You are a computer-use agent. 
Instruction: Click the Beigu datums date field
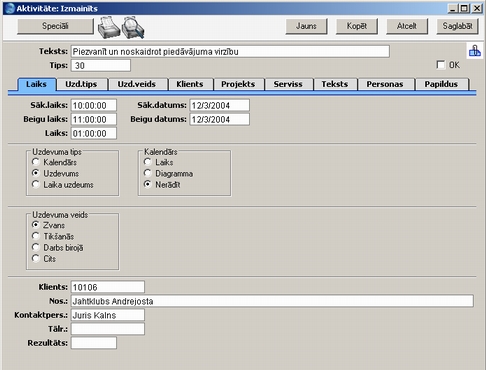[220, 119]
